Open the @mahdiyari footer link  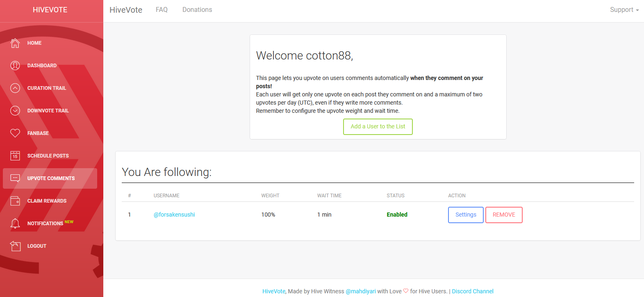pyautogui.click(x=361, y=291)
